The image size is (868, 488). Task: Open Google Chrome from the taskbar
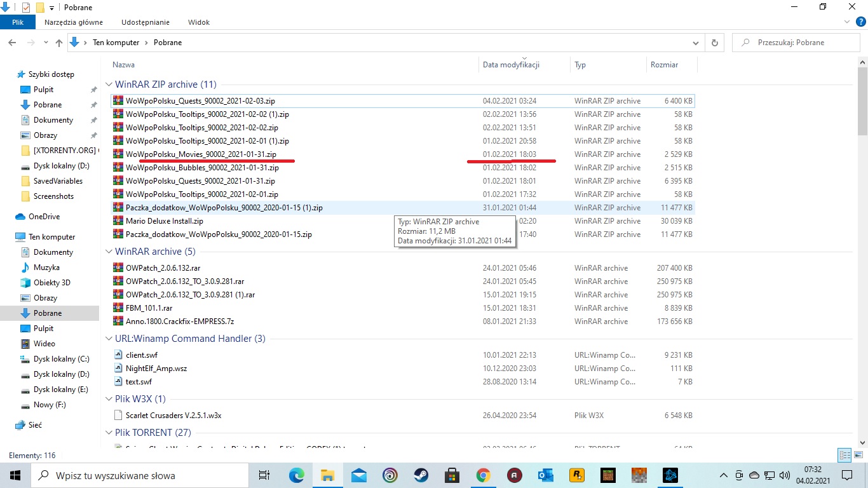[x=483, y=475]
